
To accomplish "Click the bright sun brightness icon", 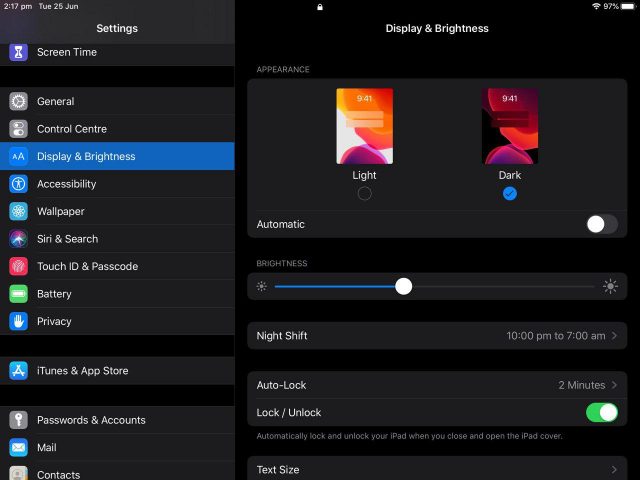I will tap(610, 287).
